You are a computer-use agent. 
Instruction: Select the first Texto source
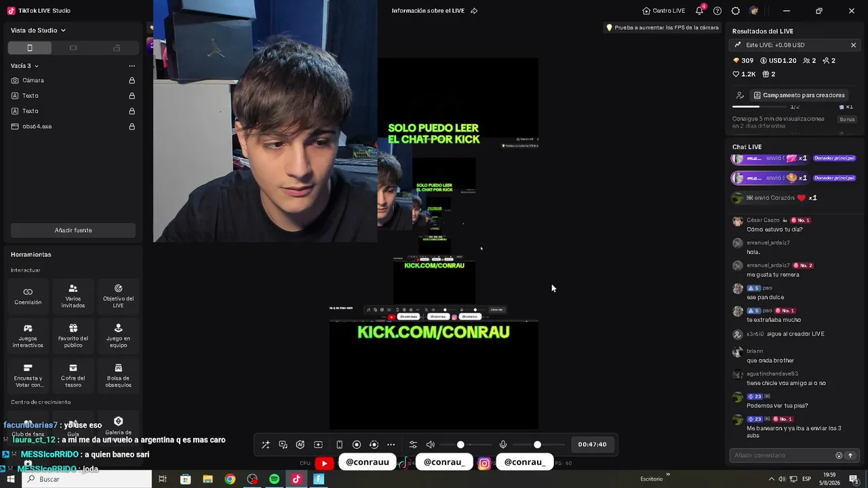click(x=73, y=96)
